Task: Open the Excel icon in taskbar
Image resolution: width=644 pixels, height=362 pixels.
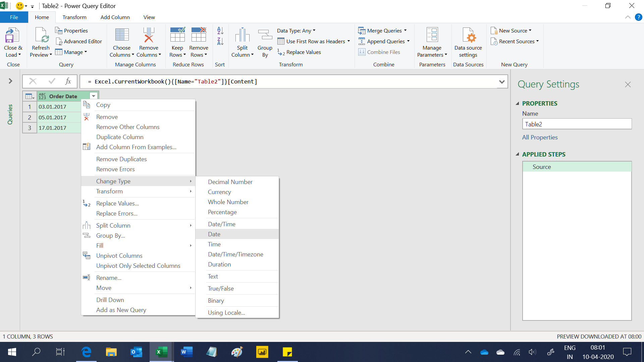Action: (x=162, y=352)
